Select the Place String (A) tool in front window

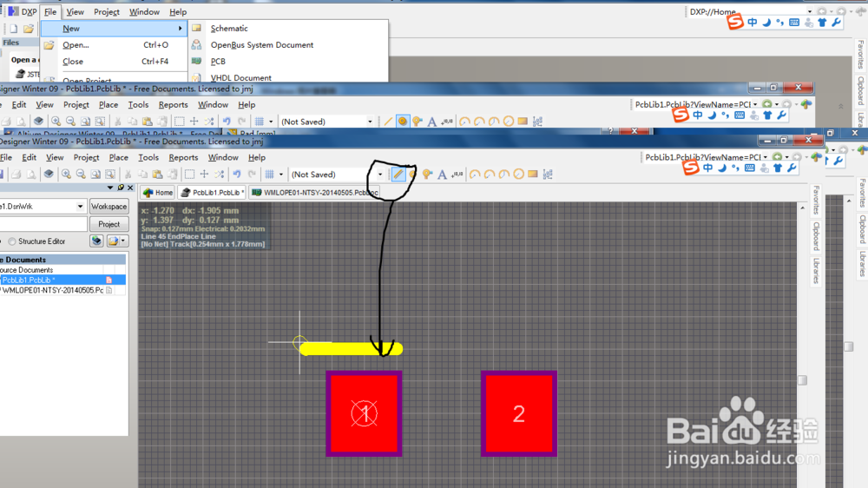[x=442, y=175]
